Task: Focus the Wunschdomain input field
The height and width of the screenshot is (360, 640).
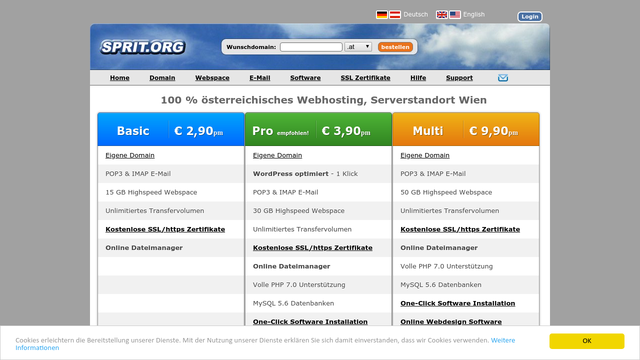Action: coord(311,47)
